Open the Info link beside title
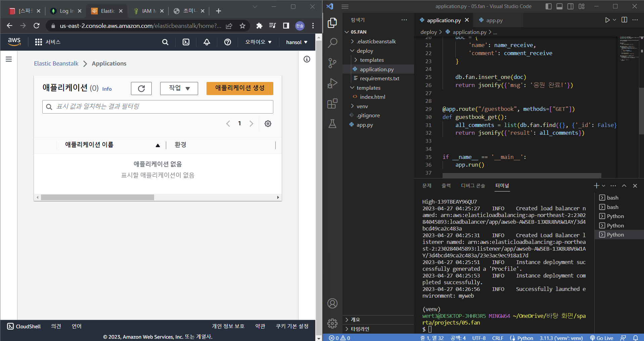The height and width of the screenshot is (341, 644). (x=107, y=89)
